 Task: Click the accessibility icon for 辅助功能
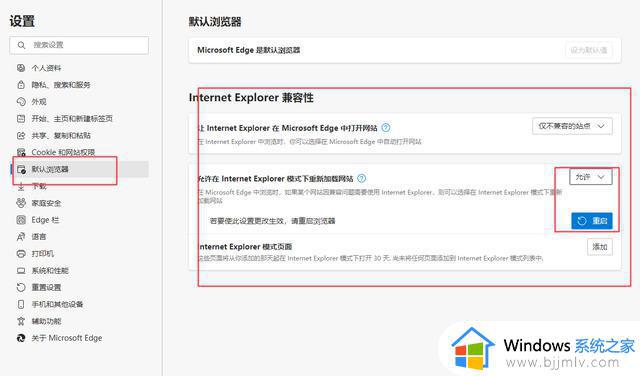click(21, 321)
